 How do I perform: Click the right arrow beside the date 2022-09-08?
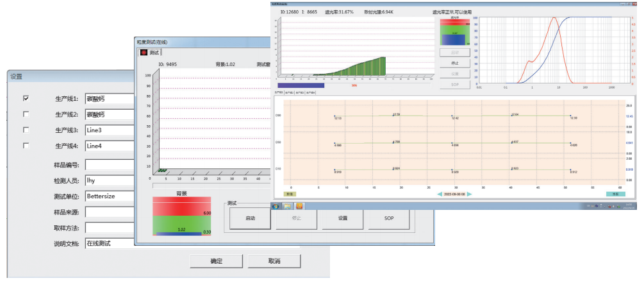[470, 193]
